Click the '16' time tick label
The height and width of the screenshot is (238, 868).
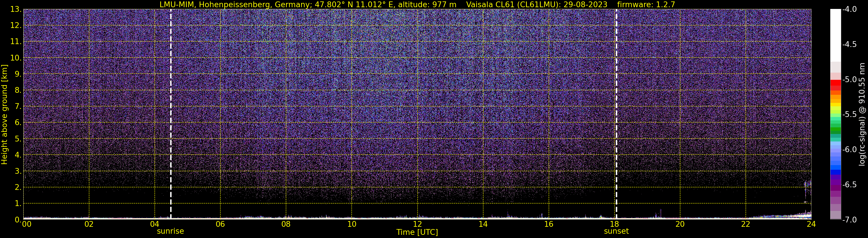(x=549, y=224)
